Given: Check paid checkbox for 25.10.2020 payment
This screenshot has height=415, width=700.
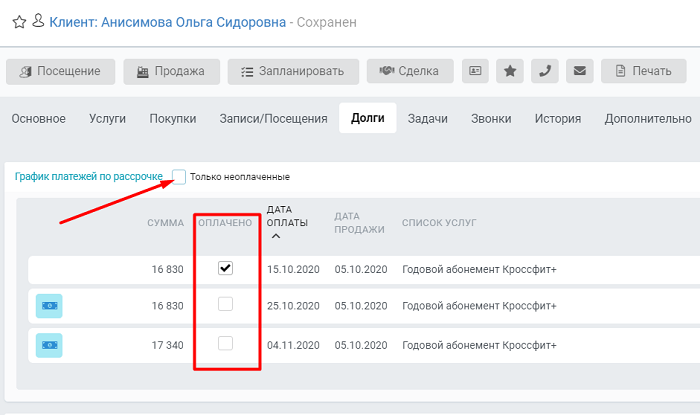Looking at the screenshot, I should 225,304.
